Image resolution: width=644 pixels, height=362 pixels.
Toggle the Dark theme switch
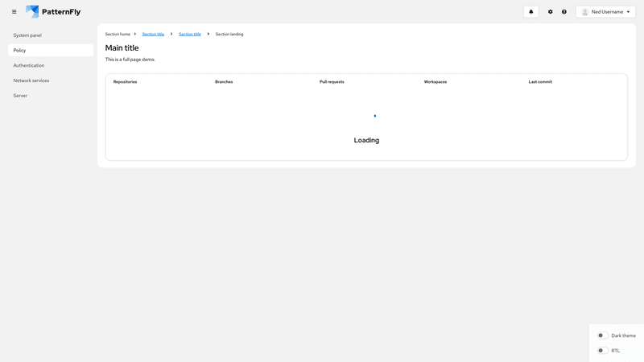tap(602, 335)
